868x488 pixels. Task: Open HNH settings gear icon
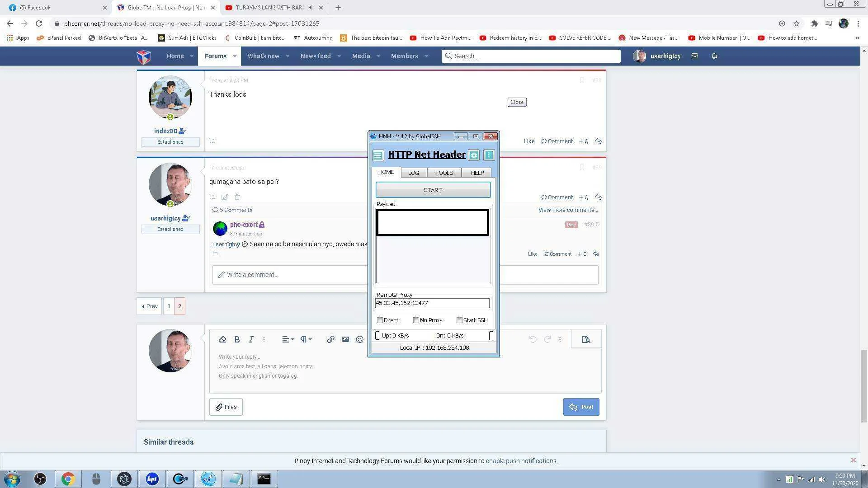[x=474, y=155]
